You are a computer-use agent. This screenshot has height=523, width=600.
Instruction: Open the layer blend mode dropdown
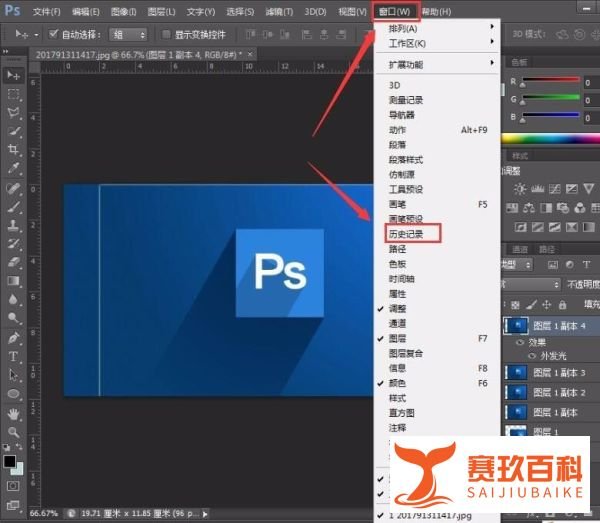point(531,284)
